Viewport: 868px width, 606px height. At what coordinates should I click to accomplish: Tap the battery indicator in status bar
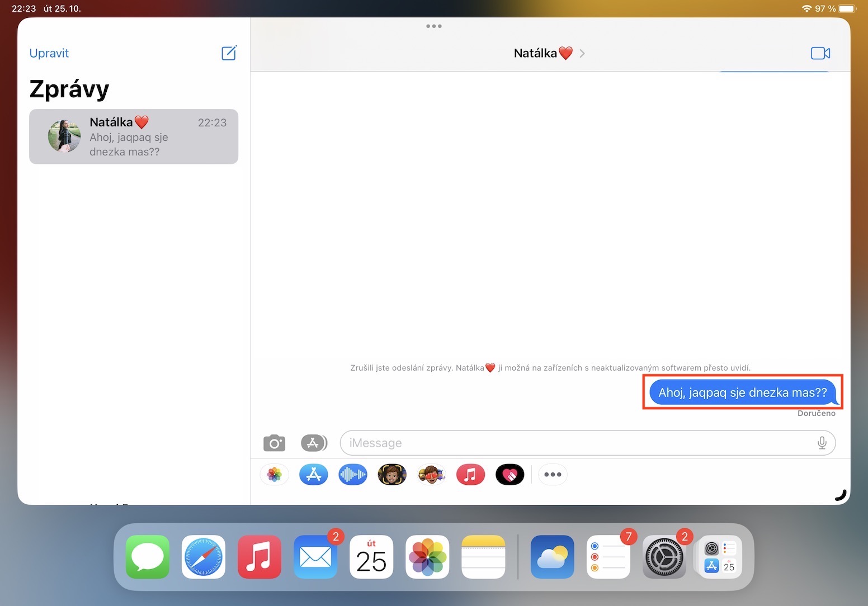pos(847,8)
